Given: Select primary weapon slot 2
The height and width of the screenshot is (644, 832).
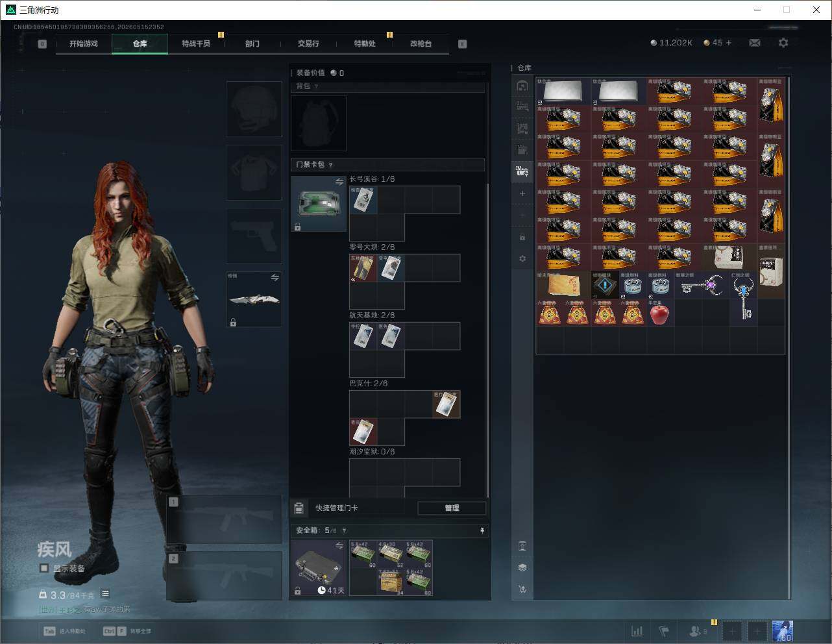Looking at the screenshot, I should click(225, 576).
